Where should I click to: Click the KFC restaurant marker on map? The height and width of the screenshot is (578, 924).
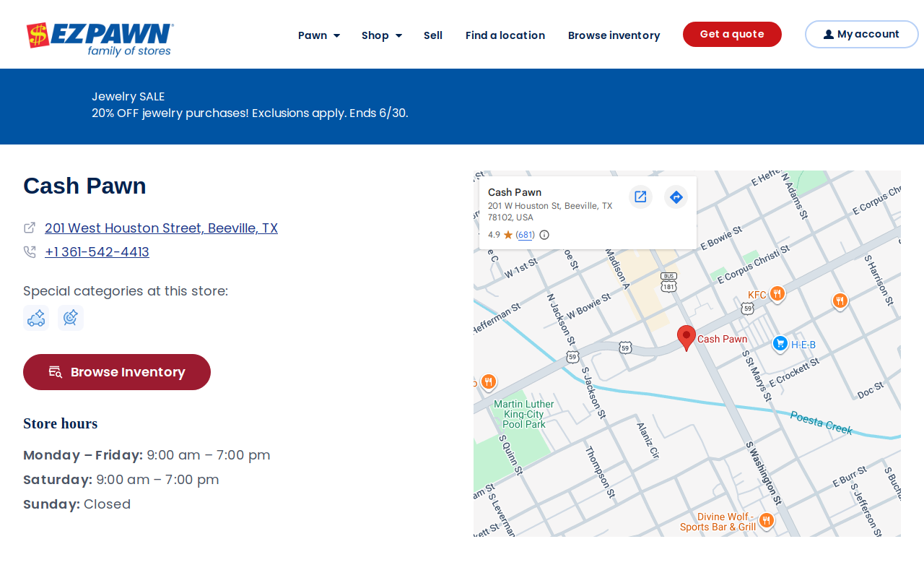coord(777,294)
